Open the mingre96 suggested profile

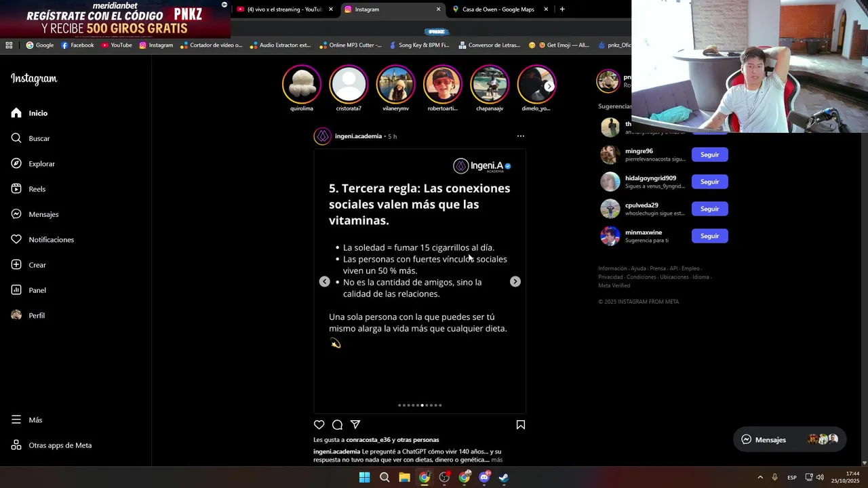click(x=639, y=151)
